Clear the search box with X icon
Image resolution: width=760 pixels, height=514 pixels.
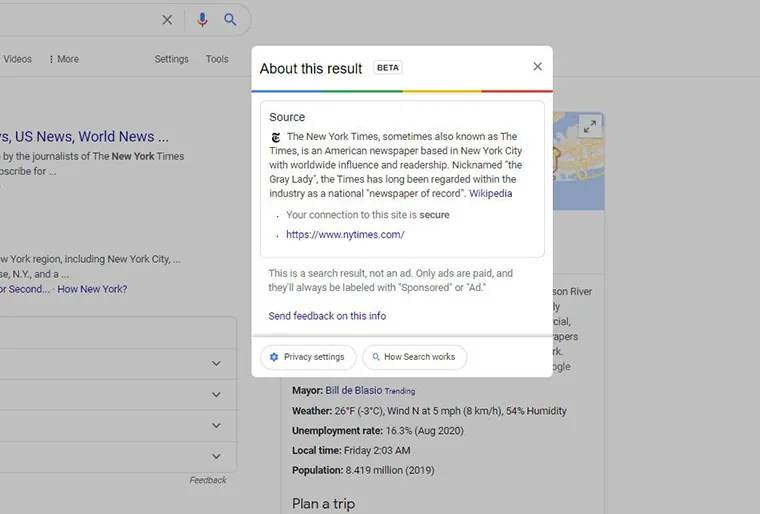167,20
